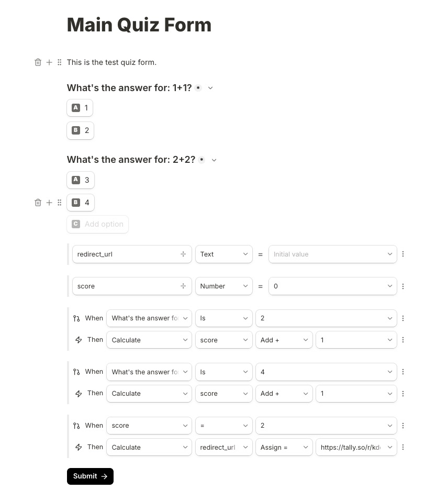Open the Add + operation dropdown
448x490 pixels.
coord(284,340)
